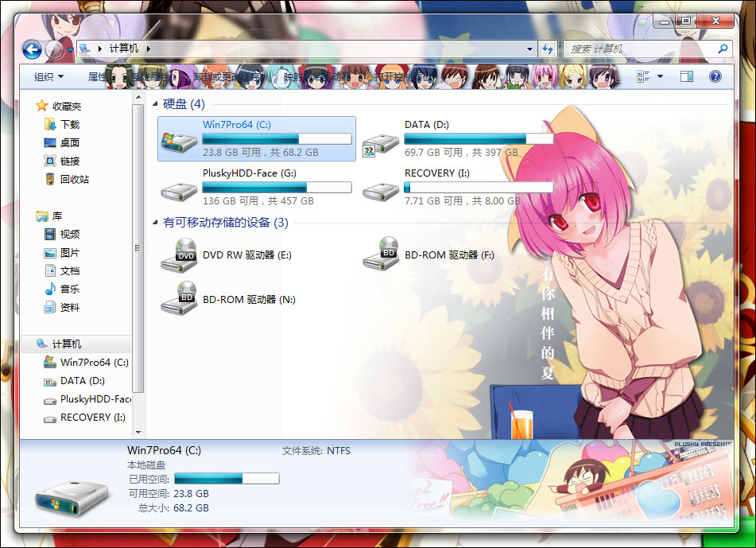Viewport: 756px width, 548px height.
Task: Open the 组织 menu
Action: coord(48,76)
